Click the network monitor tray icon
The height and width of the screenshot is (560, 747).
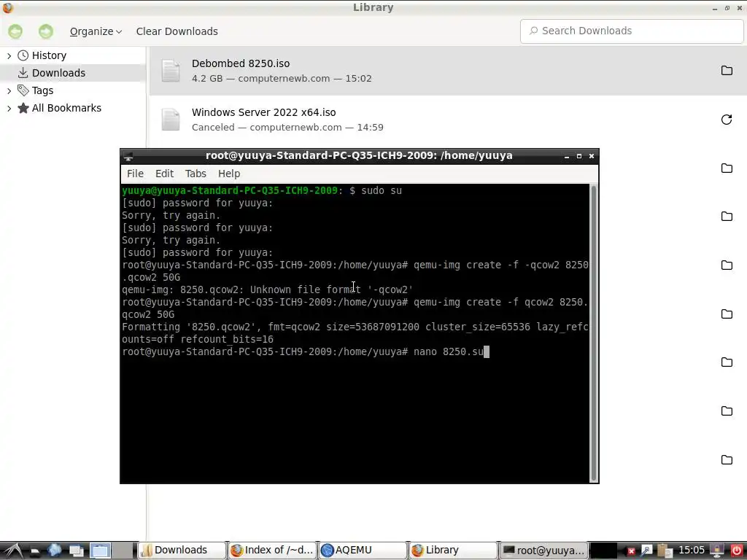718,551
